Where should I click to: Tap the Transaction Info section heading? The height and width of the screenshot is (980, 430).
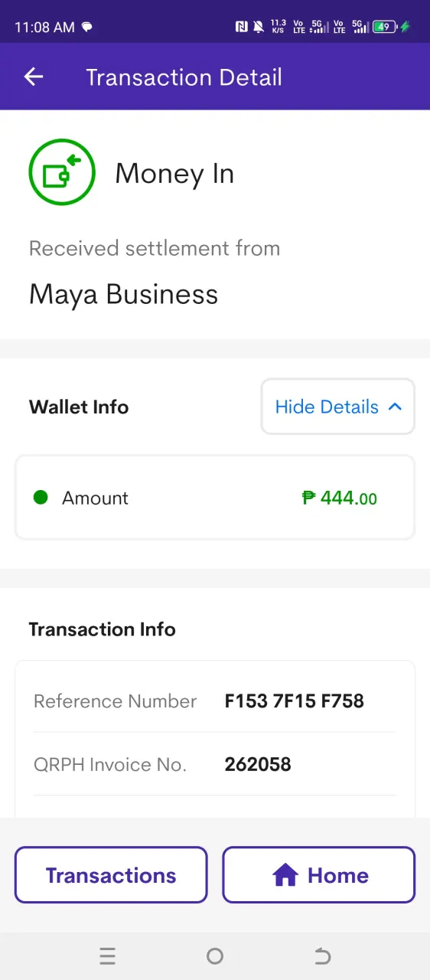[102, 629]
